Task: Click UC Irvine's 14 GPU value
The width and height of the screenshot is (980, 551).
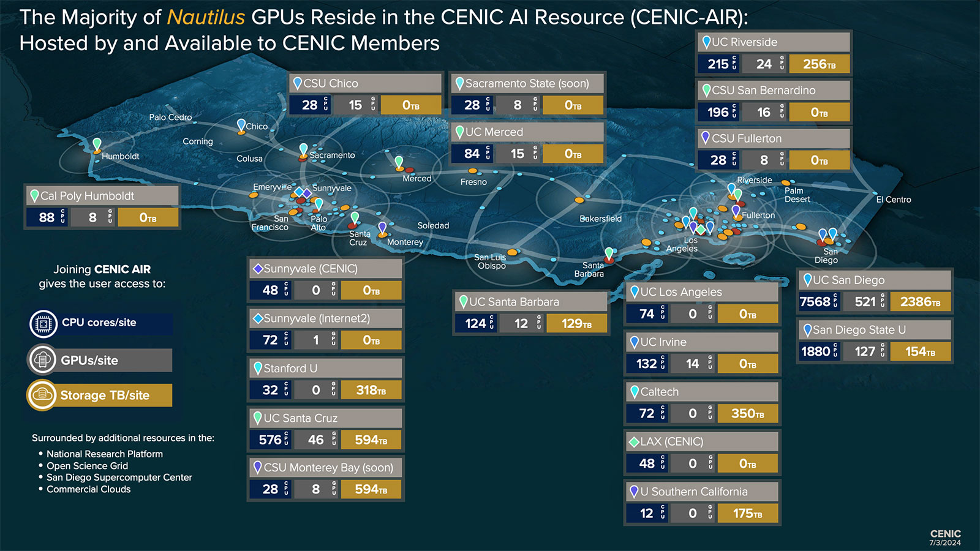Action: pos(692,364)
